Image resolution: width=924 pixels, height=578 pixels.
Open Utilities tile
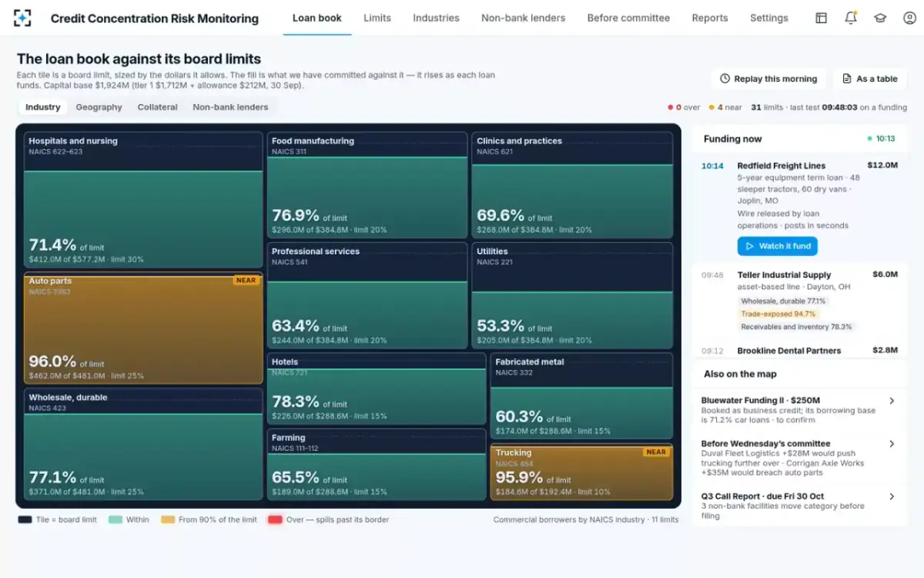coord(572,296)
